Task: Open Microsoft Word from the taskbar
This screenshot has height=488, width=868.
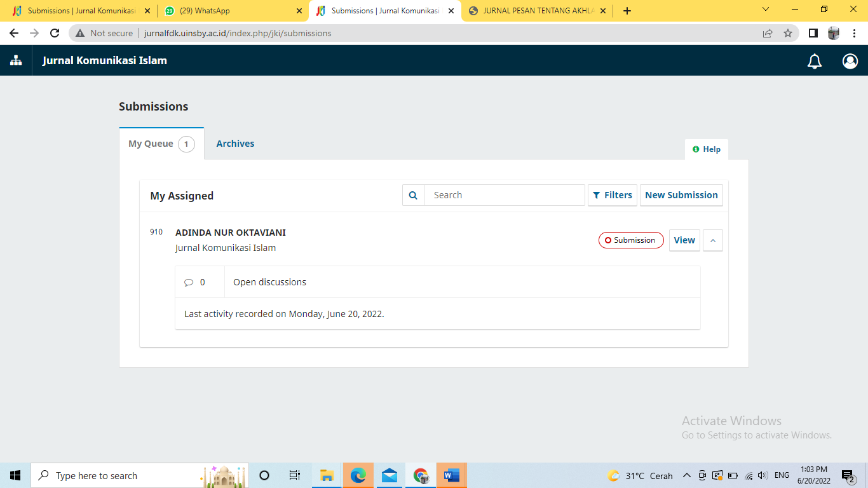Action: (x=451, y=475)
